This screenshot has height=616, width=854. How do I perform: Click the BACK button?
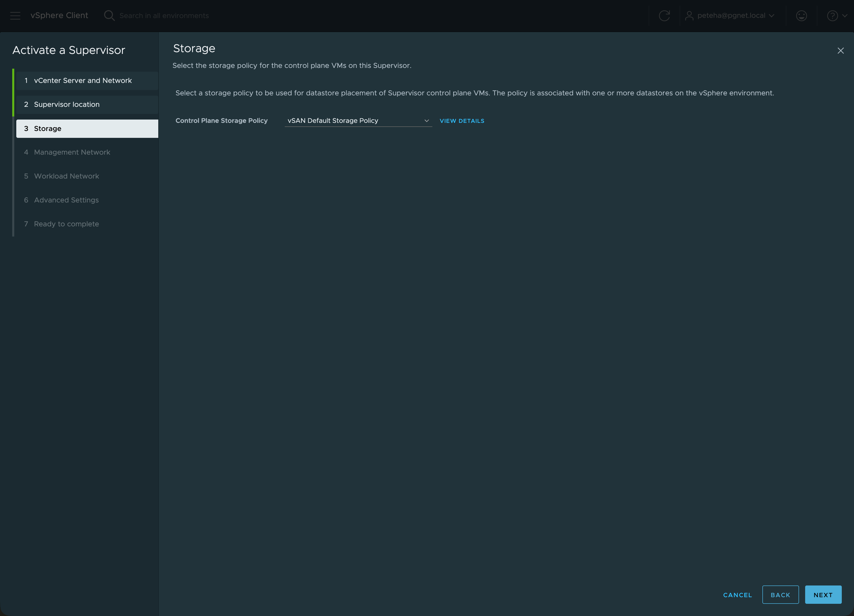(x=780, y=595)
